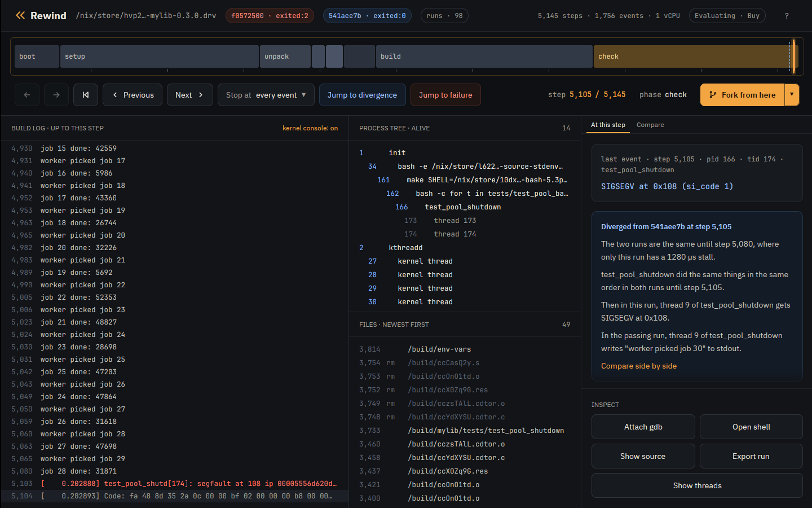
Task: Toggle the kernel console on switch
Action: (x=310, y=128)
